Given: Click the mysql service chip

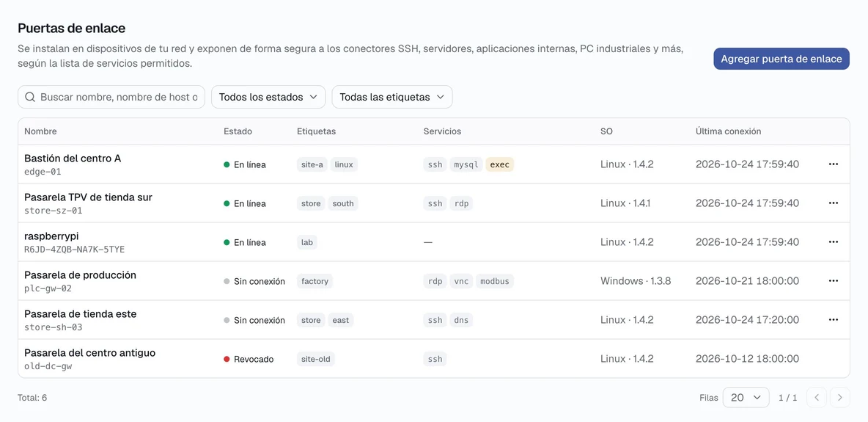Looking at the screenshot, I should pos(466,164).
